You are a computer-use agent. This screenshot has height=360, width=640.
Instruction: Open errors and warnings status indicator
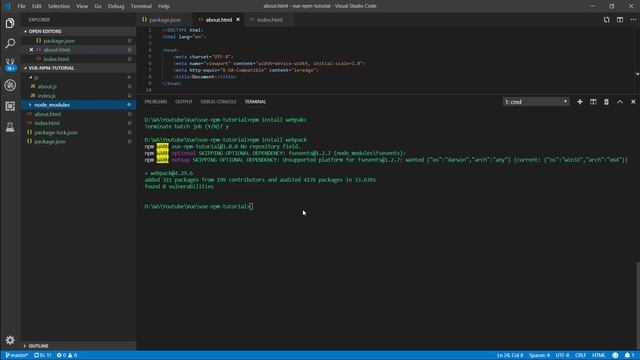point(67,355)
